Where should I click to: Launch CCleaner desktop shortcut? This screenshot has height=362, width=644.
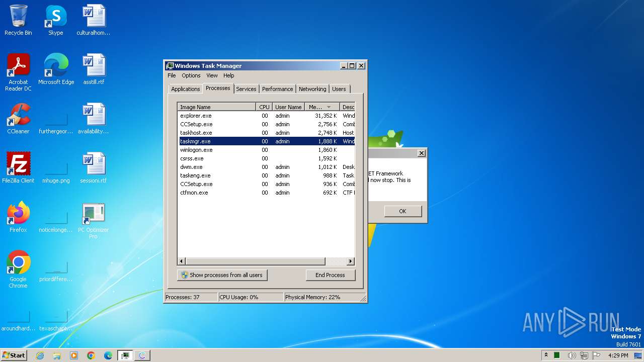18,119
